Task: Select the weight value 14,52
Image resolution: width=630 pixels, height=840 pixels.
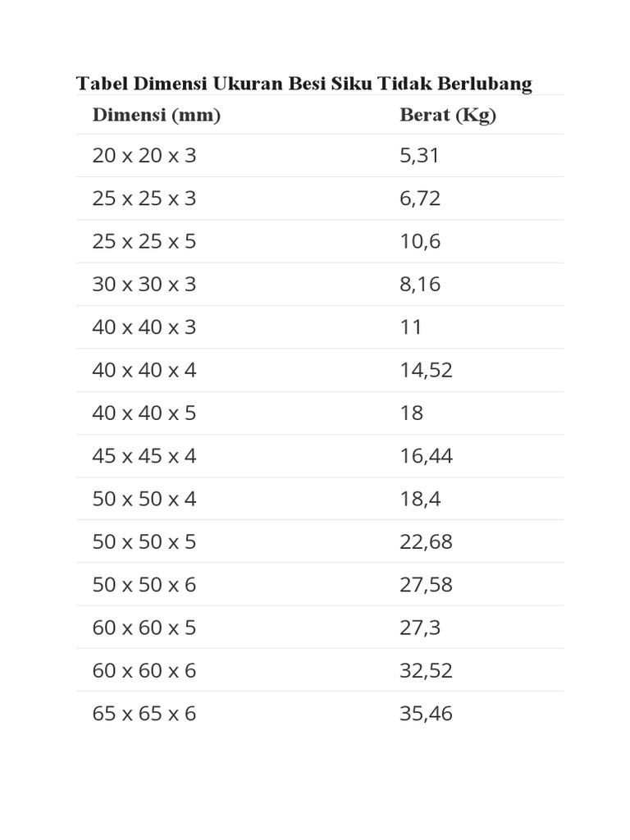Action: point(426,370)
